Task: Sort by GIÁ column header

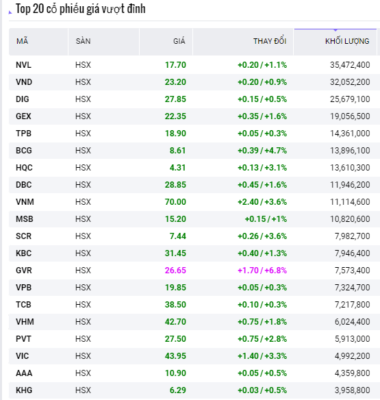Action: [x=179, y=41]
